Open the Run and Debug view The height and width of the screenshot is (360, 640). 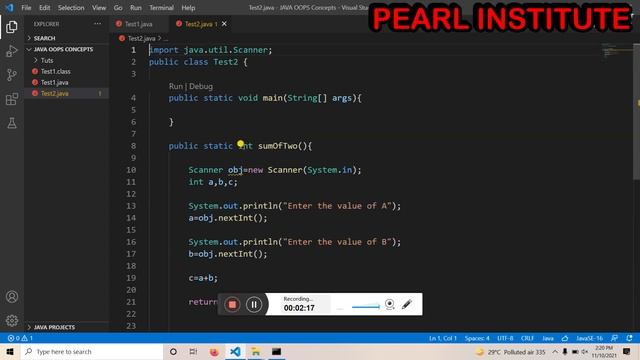(x=12, y=51)
